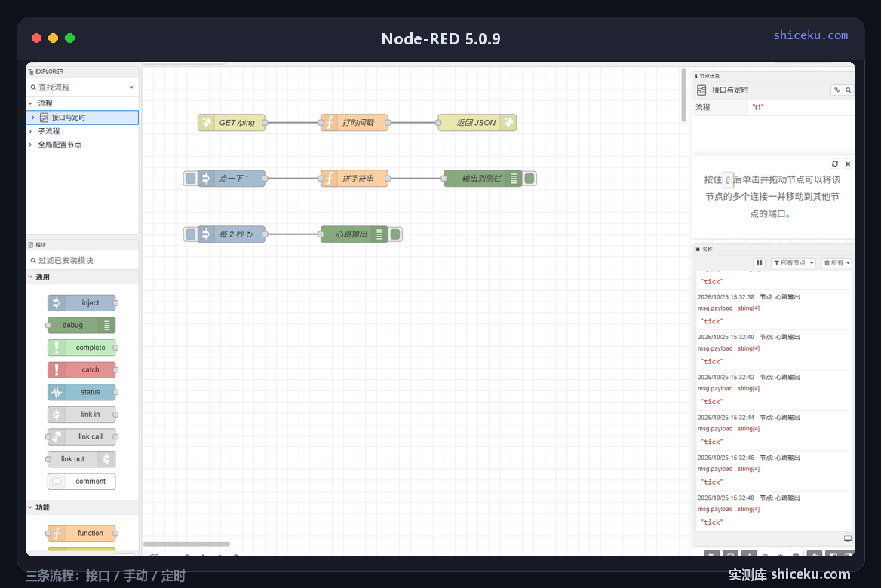Open the 所有 clear-messages dropdown

coord(836,263)
